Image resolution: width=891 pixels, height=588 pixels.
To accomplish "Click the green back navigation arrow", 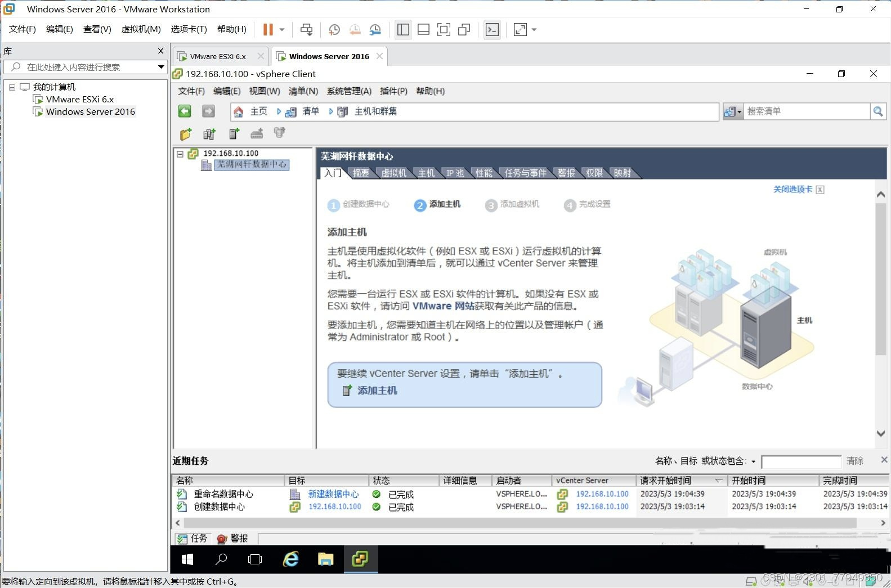I will [x=185, y=111].
